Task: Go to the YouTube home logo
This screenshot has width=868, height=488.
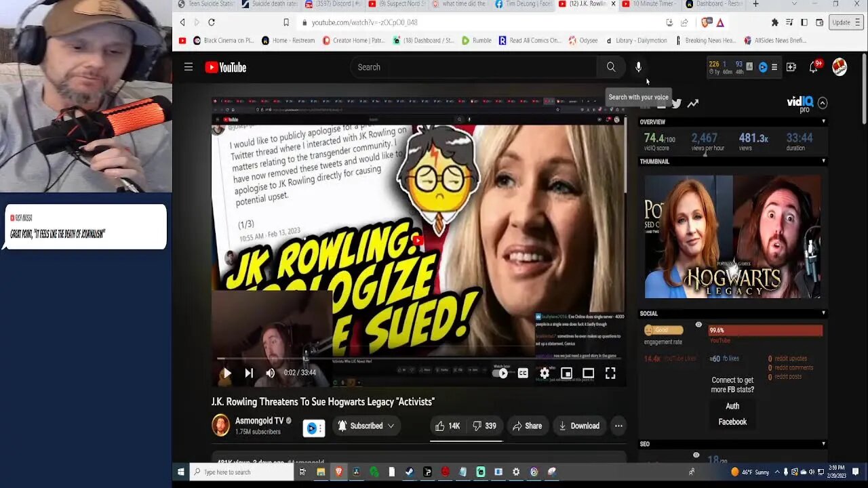Action: click(226, 67)
